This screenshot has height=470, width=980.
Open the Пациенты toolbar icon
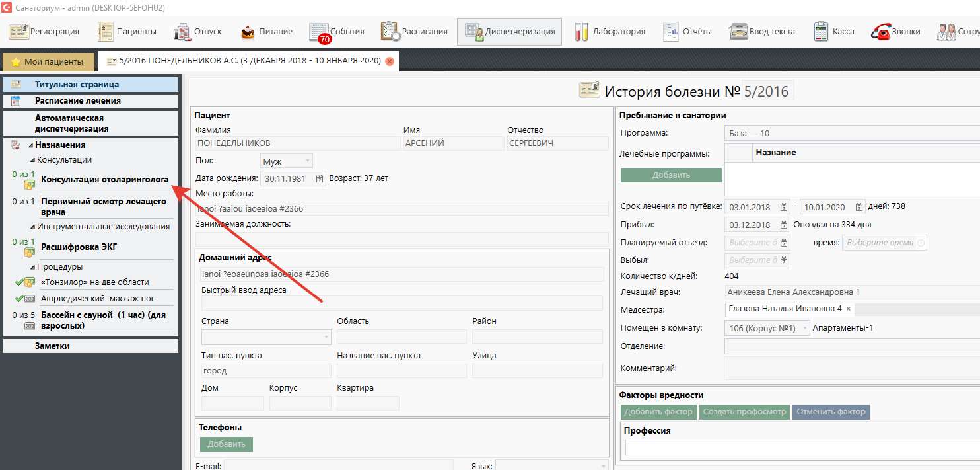click(x=106, y=32)
